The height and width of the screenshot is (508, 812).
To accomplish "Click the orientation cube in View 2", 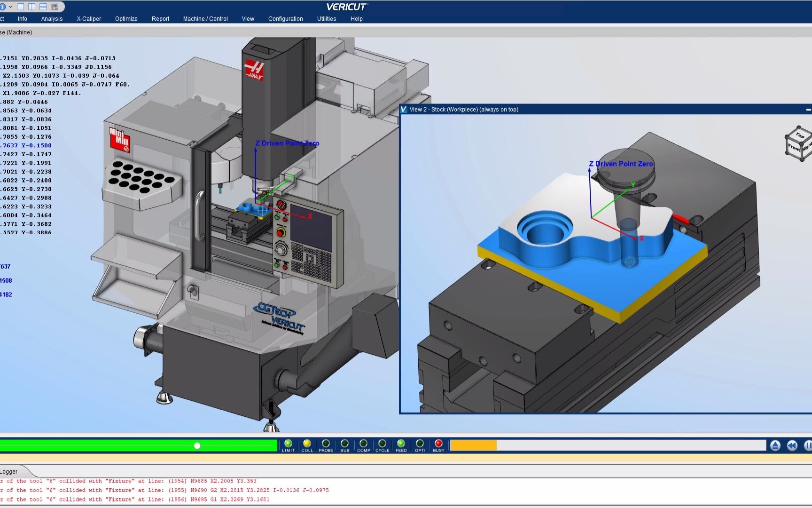I will click(798, 143).
